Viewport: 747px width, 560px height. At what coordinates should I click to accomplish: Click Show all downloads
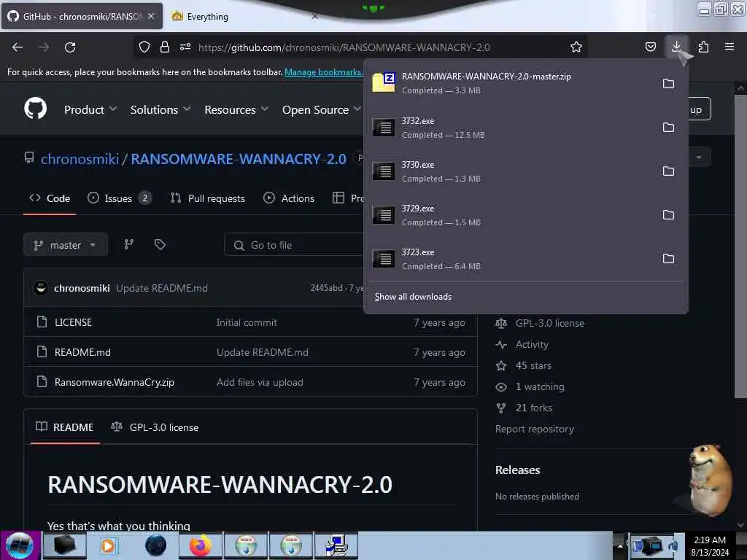coord(413,297)
